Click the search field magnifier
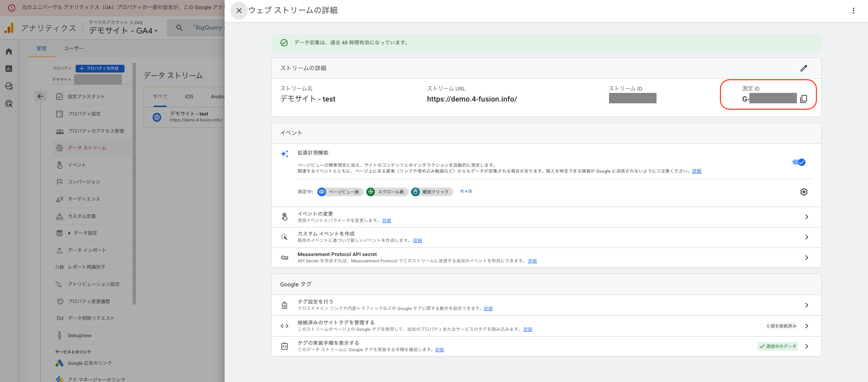This screenshot has width=868, height=382. [179, 28]
